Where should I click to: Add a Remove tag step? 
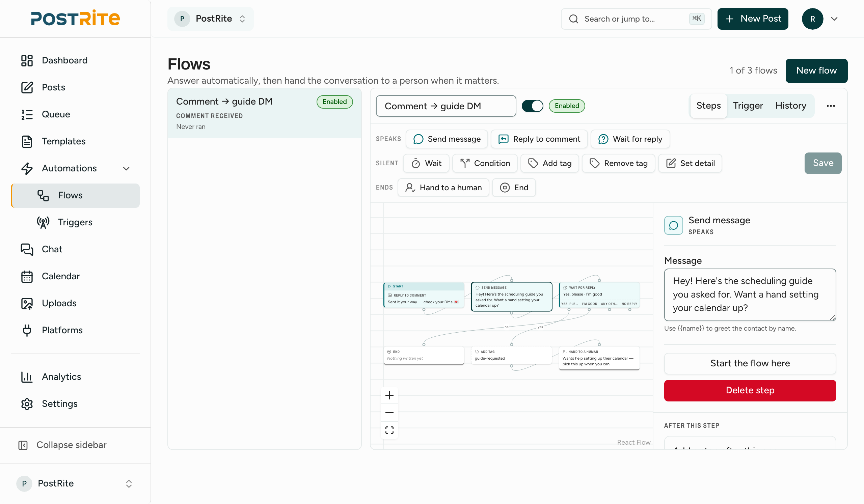pos(619,163)
